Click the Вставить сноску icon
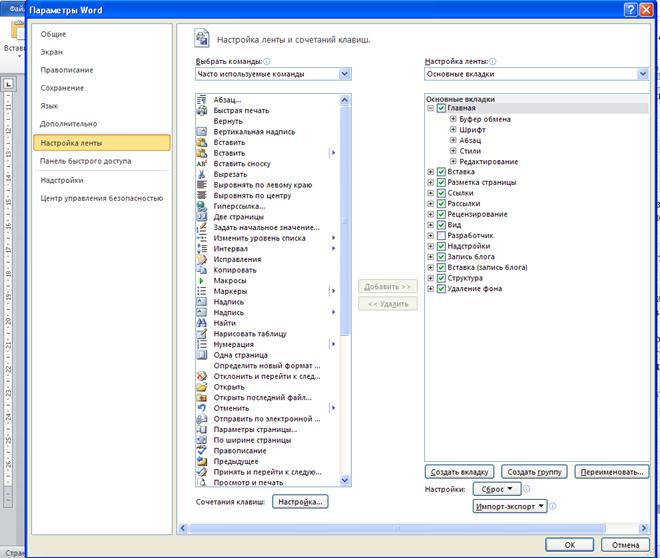This screenshot has width=660, height=558. point(202,164)
